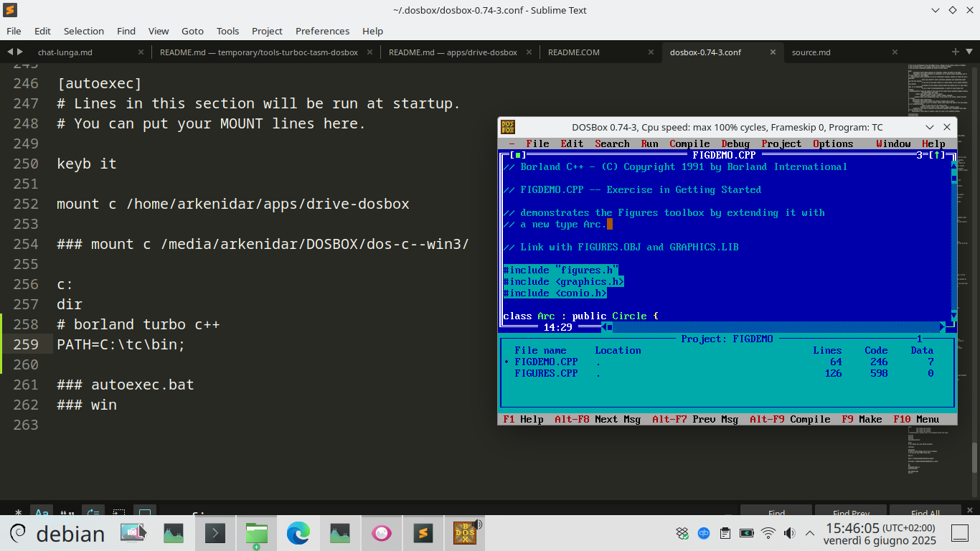
Task: Click editor horizontal scroll right arrow
Action: (x=943, y=327)
